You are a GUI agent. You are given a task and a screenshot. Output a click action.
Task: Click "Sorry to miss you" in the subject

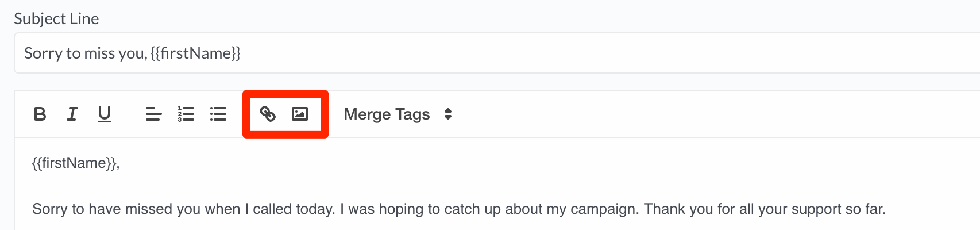[x=84, y=53]
